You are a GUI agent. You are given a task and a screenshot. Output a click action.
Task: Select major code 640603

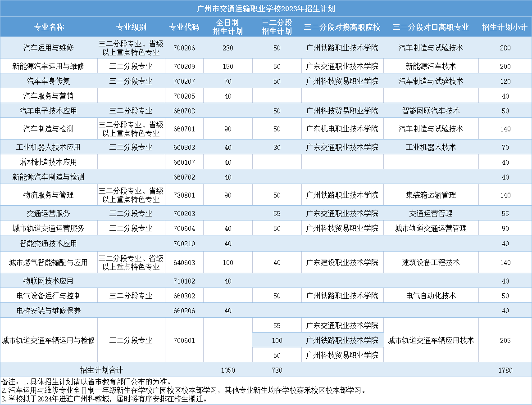[184, 263]
